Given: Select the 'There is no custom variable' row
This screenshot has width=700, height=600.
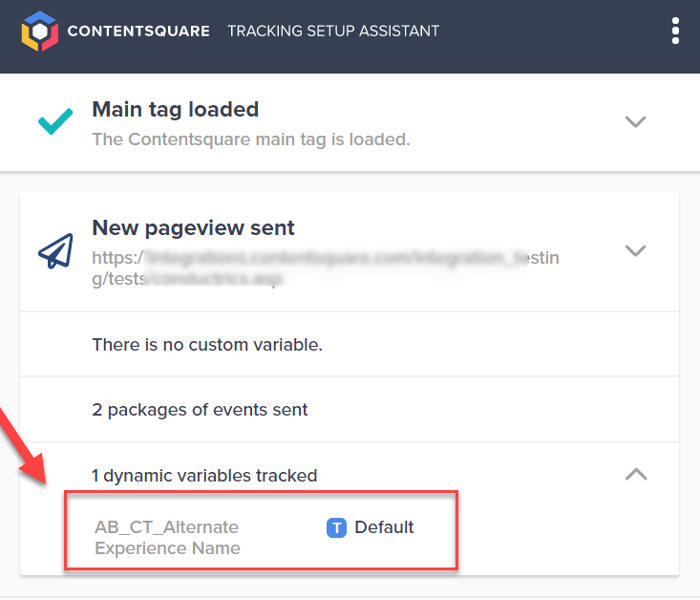Looking at the screenshot, I should (x=350, y=345).
